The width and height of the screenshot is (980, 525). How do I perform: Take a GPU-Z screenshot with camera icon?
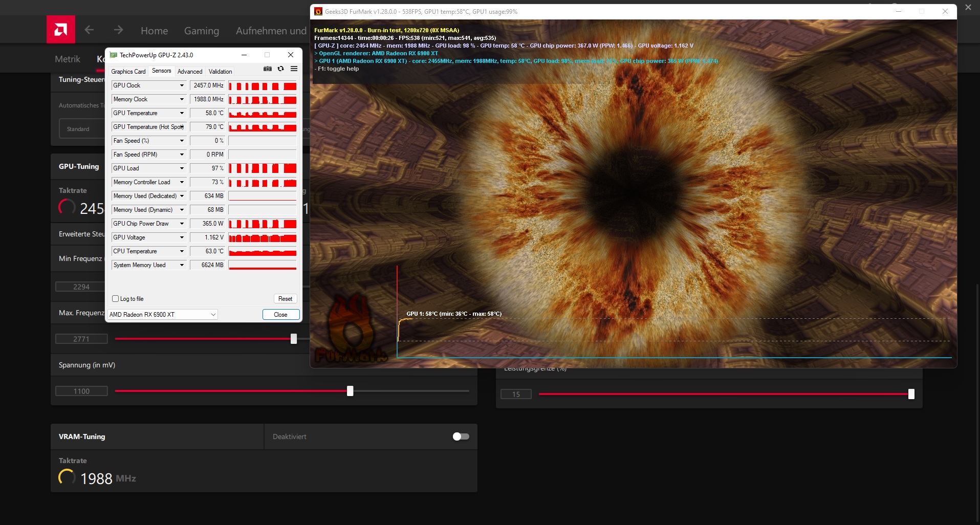point(268,69)
